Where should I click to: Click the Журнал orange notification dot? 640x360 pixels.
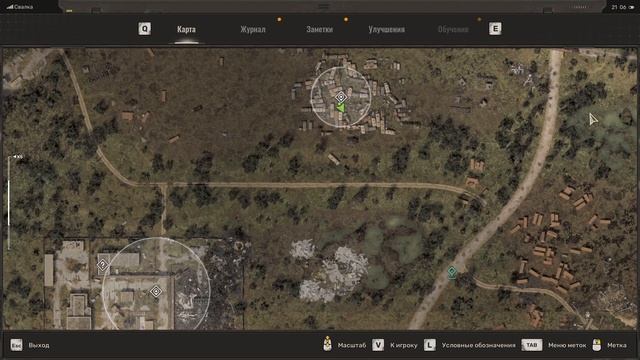point(280,19)
